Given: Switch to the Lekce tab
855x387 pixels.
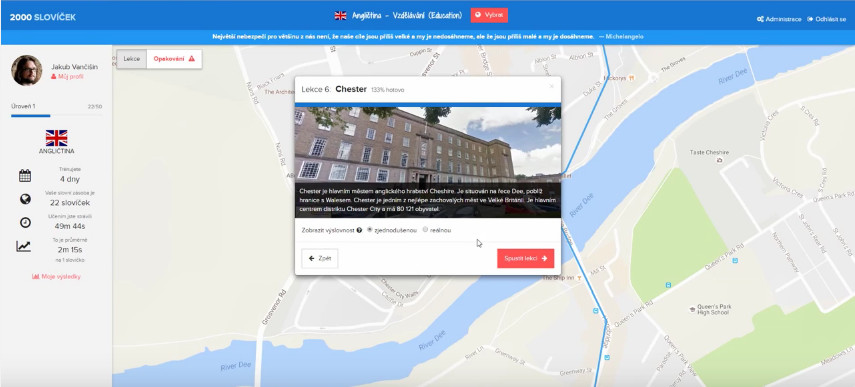Looking at the screenshot, I should pos(131,59).
